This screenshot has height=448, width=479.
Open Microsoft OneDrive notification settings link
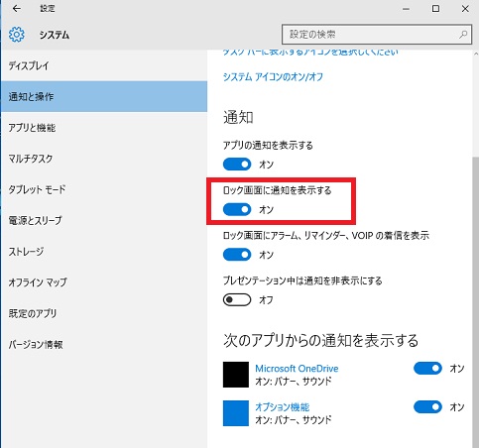297,369
